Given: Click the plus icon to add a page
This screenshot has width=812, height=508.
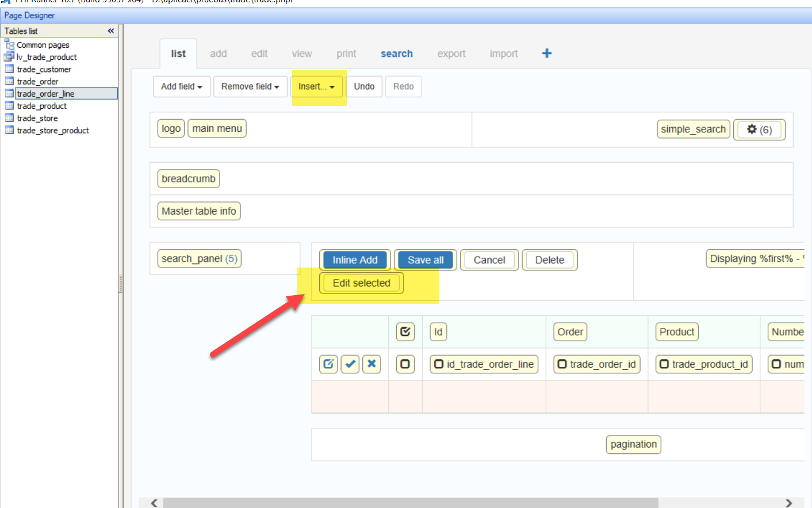Looking at the screenshot, I should pyautogui.click(x=546, y=54).
